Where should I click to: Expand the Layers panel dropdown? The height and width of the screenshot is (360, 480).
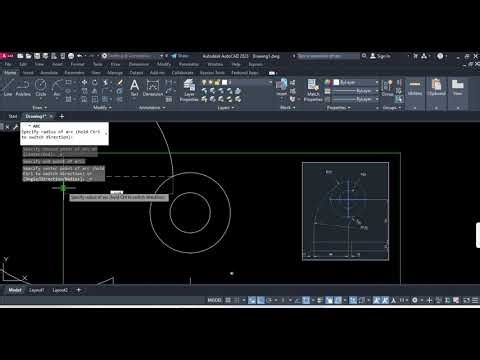[226, 108]
